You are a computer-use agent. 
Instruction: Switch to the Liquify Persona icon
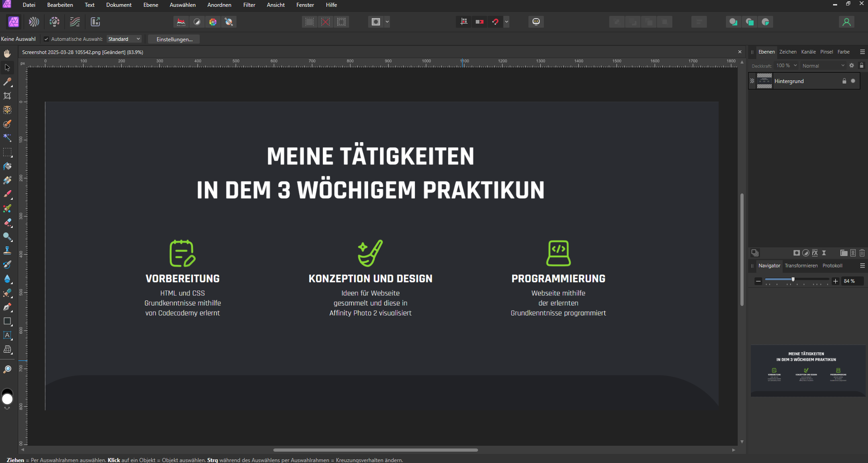point(34,22)
